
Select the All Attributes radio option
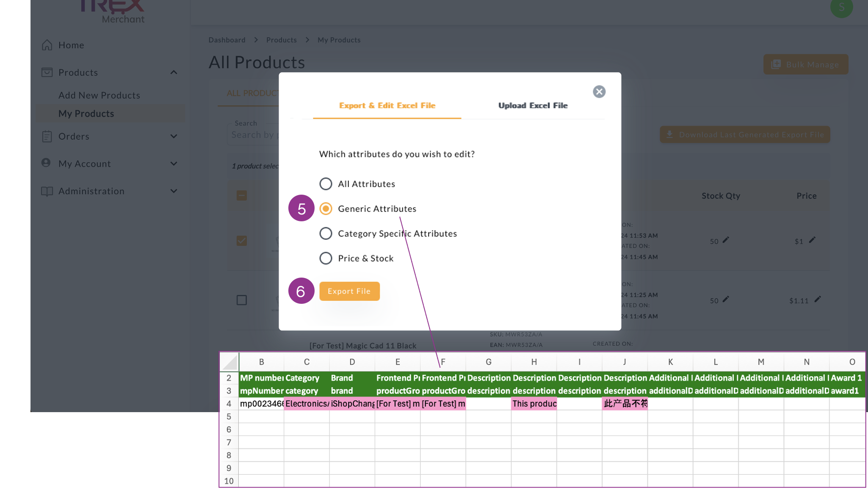[x=326, y=184]
